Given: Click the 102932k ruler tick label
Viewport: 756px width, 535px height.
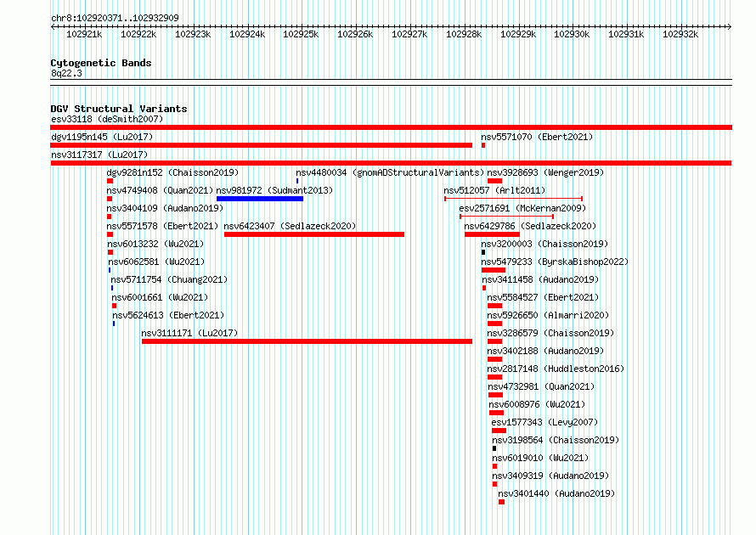Looking at the screenshot, I should (x=680, y=34).
